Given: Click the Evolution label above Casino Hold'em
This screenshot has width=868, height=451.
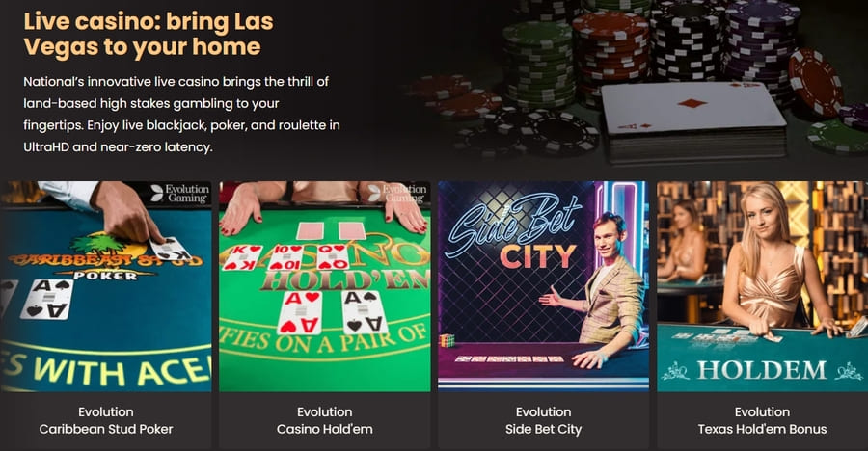Looking at the screenshot, I should pyautogui.click(x=324, y=411).
